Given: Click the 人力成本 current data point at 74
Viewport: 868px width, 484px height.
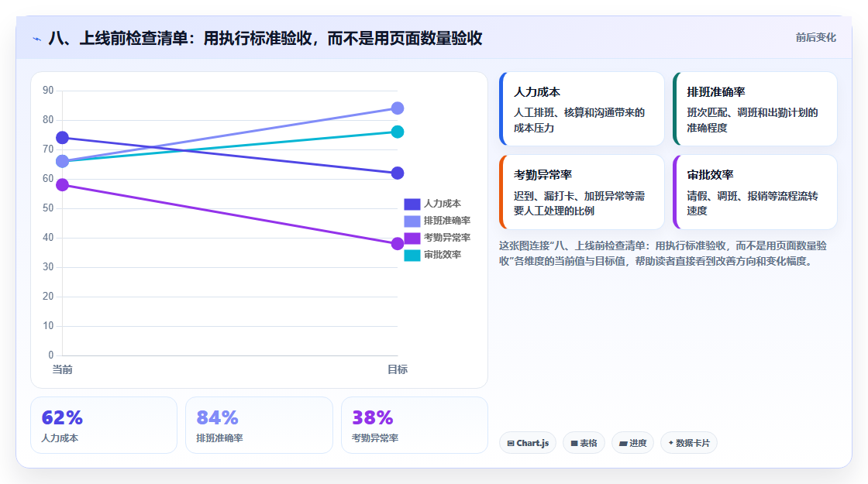Looking at the screenshot, I should point(63,138).
